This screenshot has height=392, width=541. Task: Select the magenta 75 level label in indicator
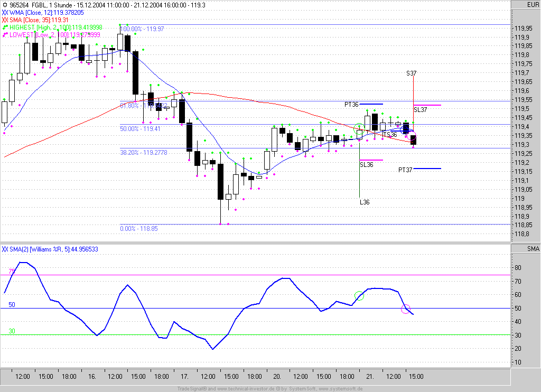coord(12,272)
